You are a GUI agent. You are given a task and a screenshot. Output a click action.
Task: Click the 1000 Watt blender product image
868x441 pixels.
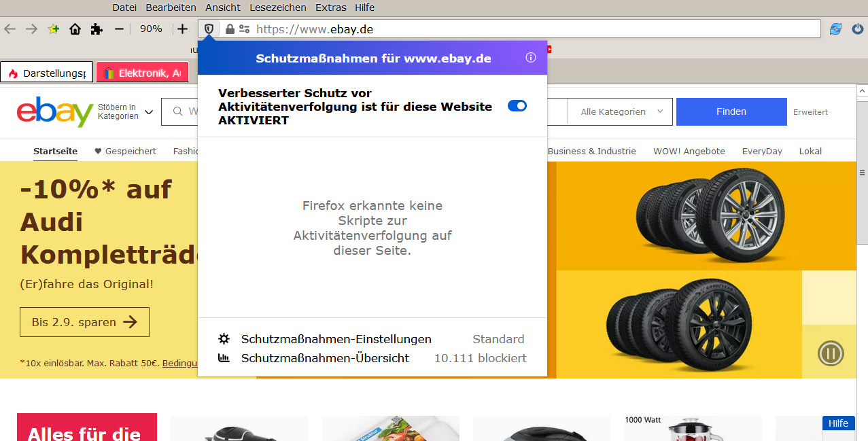[x=693, y=428]
